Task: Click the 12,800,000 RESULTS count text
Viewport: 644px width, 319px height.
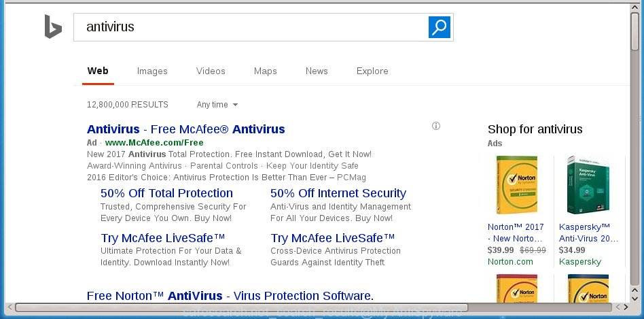Action: point(128,105)
